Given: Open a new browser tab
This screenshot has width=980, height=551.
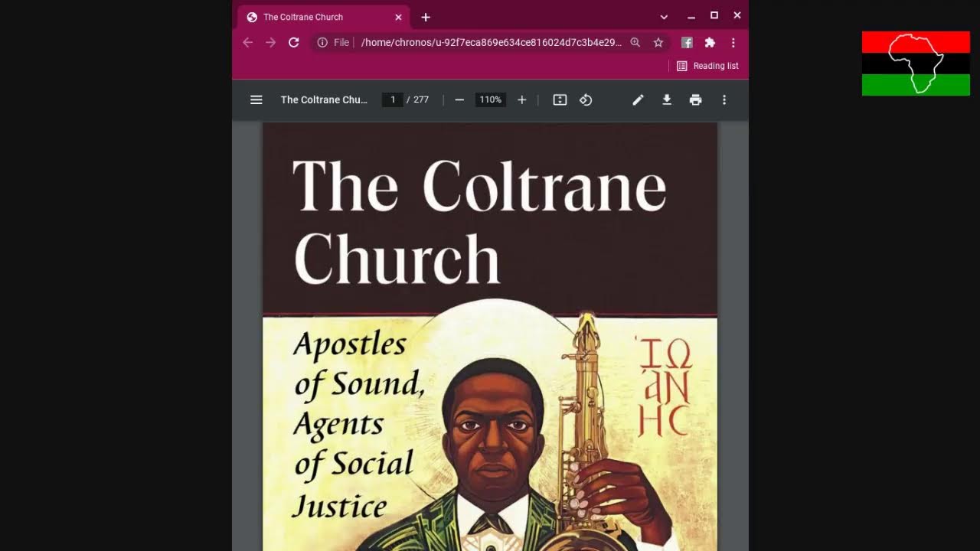Looking at the screenshot, I should [x=426, y=17].
